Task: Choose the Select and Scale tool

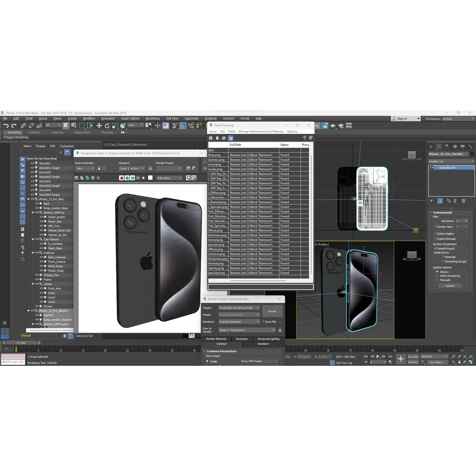Action: coord(115,126)
